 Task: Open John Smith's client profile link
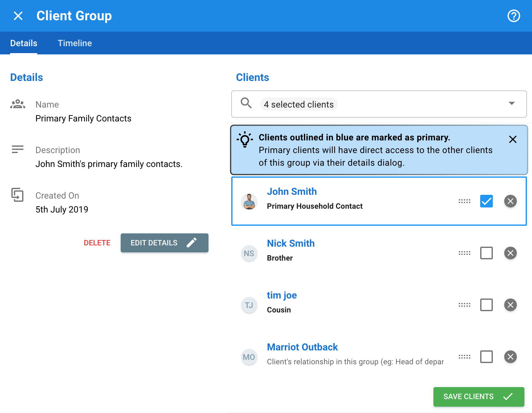tap(292, 191)
